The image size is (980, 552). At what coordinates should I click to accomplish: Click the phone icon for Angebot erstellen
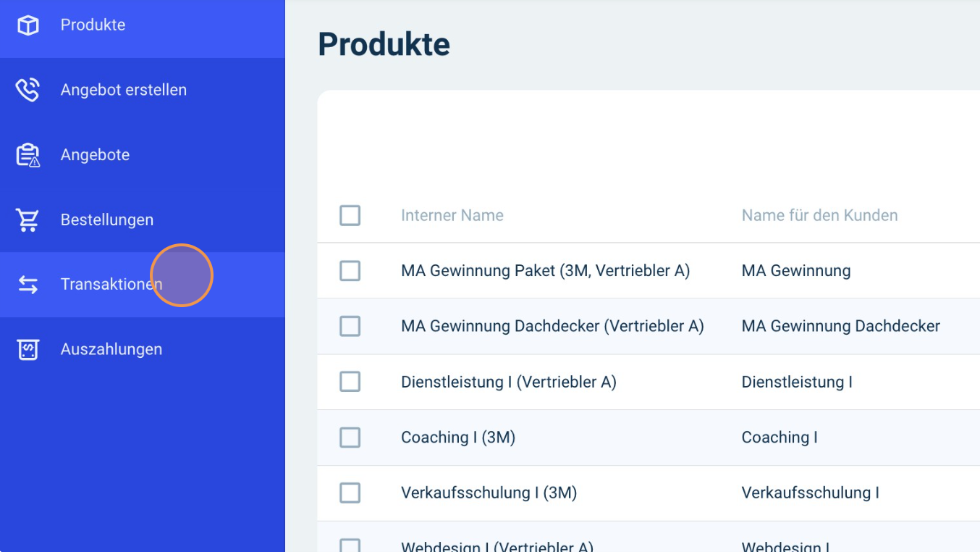click(x=28, y=90)
